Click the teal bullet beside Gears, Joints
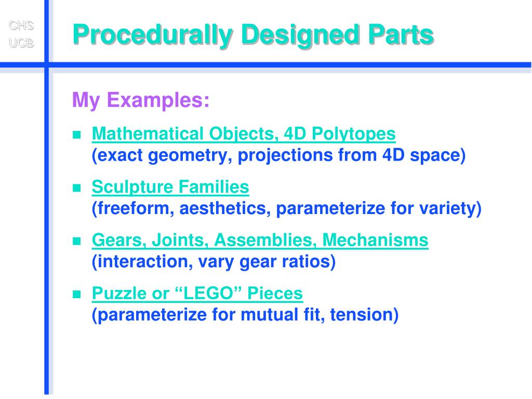Image resolution: width=532 pixels, height=399 pixels. click(x=77, y=241)
